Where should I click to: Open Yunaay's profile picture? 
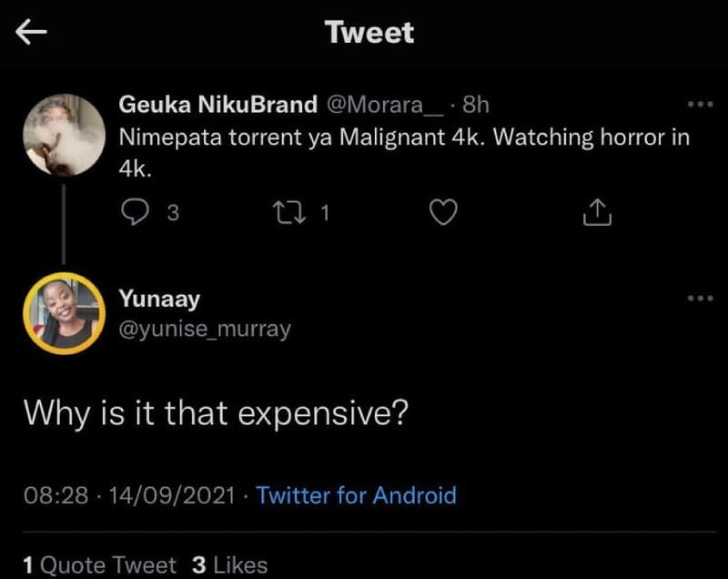tap(62, 312)
